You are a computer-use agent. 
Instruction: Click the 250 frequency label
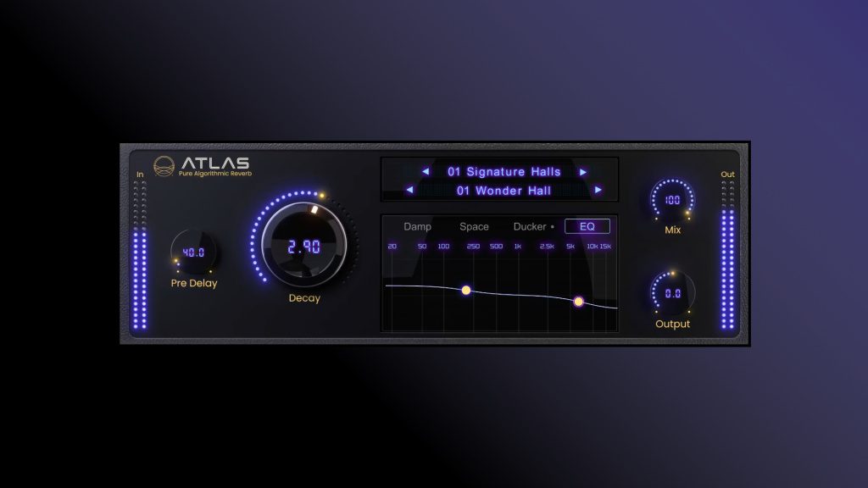(473, 247)
